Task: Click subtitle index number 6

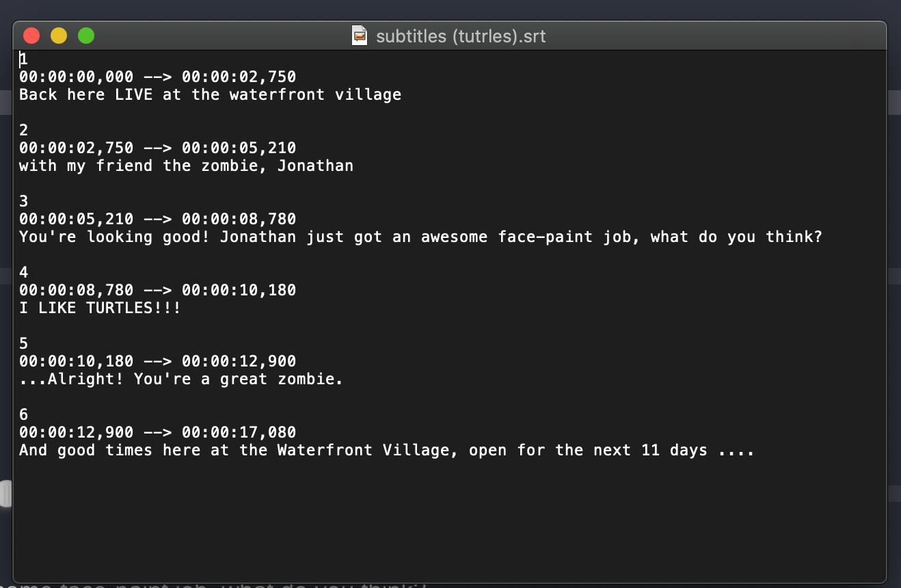Action: (24, 414)
